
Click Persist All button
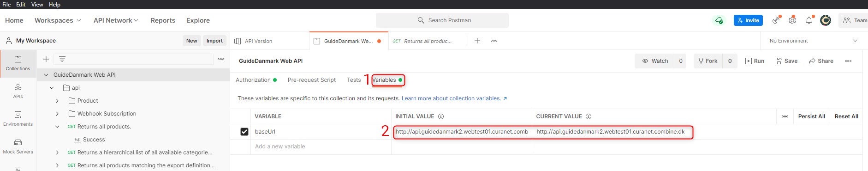(x=811, y=116)
